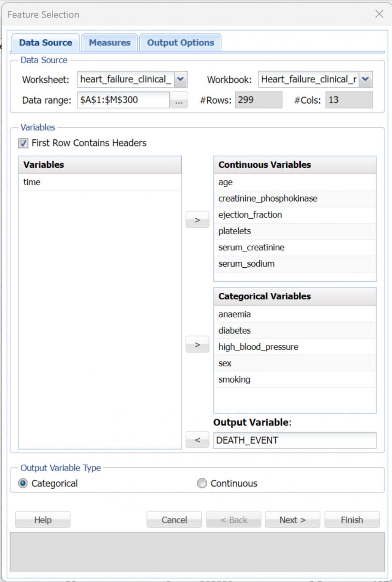
Task: Close the Feature Selection dialog
Action: (379, 14)
